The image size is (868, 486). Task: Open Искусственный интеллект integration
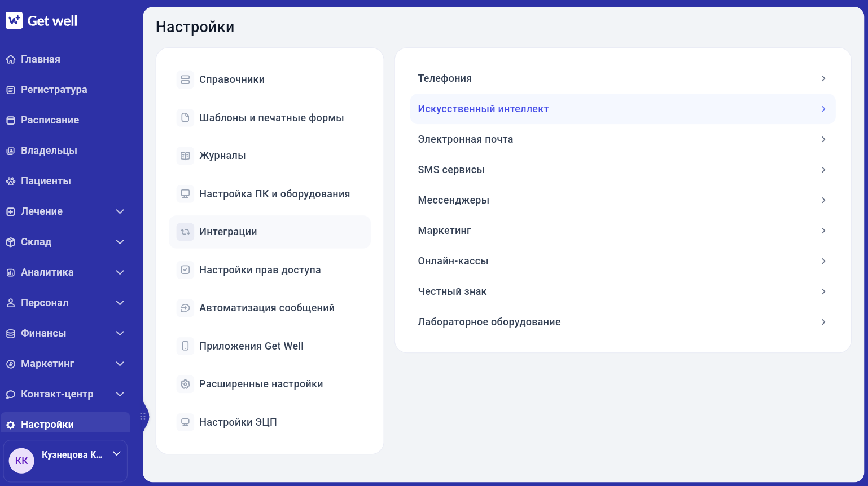tap(622, 109)
